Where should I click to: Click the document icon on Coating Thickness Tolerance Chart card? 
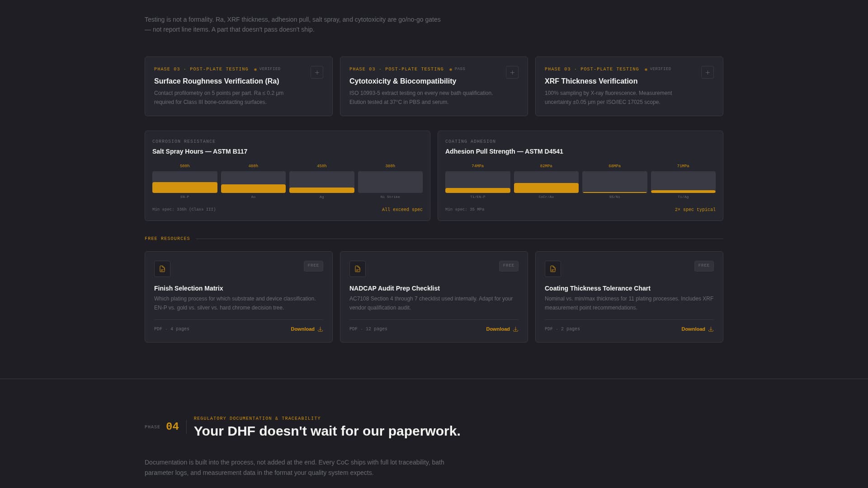552,269
